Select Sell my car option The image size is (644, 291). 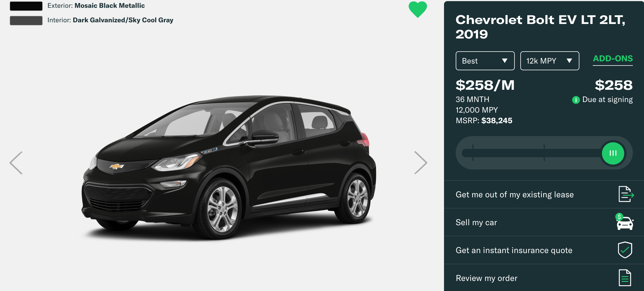[544, 222]
